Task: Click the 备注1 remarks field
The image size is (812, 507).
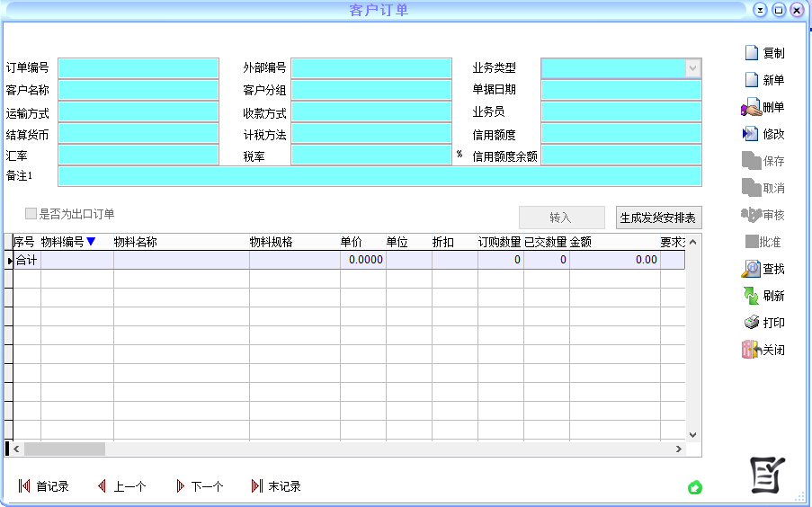Action: click(379, 176)
